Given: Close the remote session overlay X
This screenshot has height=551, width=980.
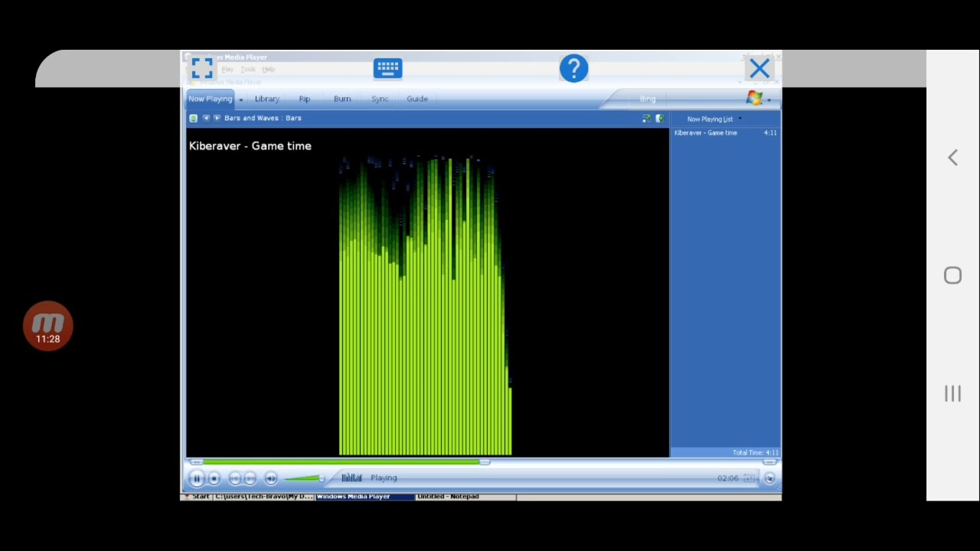Looking at the screenshot, I should pyautogui.click(x=759, y=69).
